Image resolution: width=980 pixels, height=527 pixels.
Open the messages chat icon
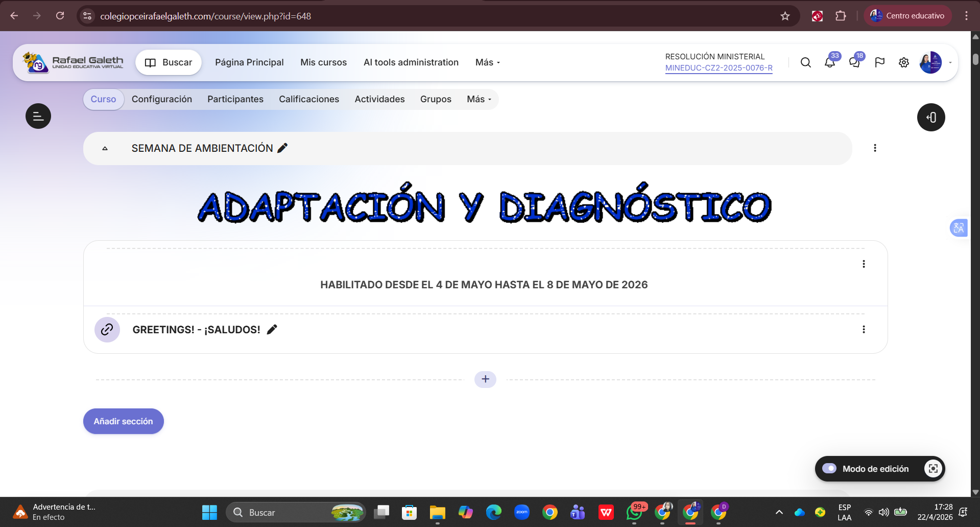pyautogui.click(x=854, y=63)
